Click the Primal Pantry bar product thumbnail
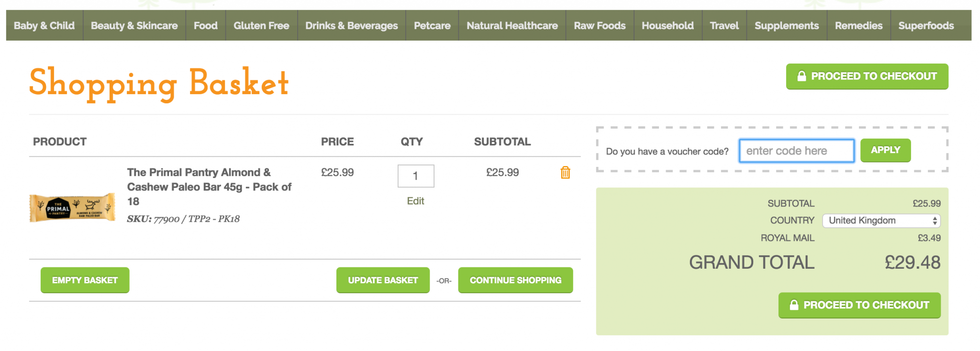This screenshot has height=351, width=980. [72, 208]
